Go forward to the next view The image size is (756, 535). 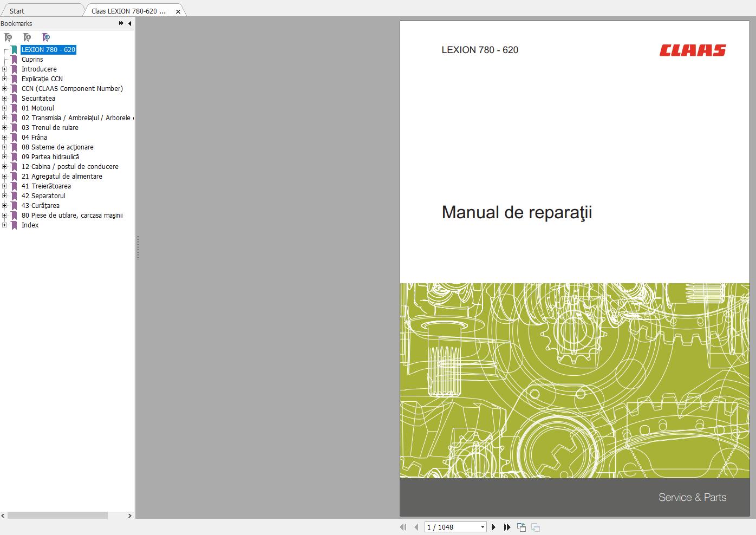click(536, 526)
